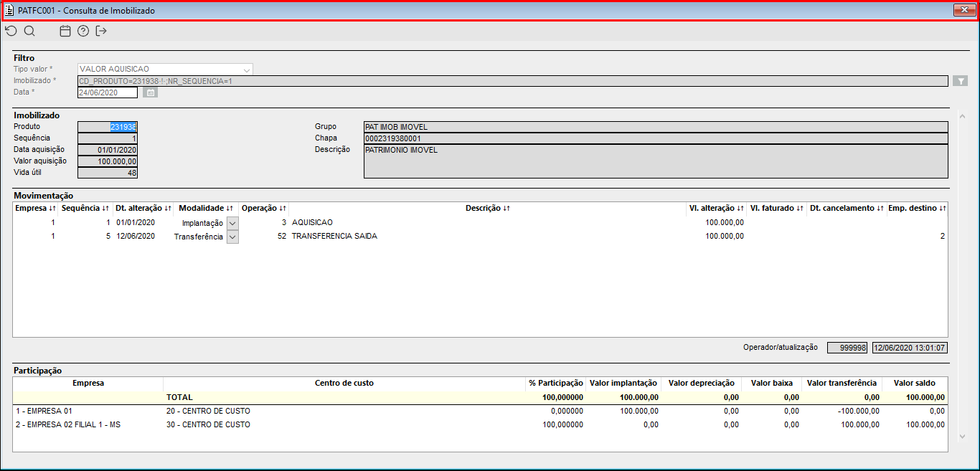Click the Valor saldo column header

[x=915, y=384]
